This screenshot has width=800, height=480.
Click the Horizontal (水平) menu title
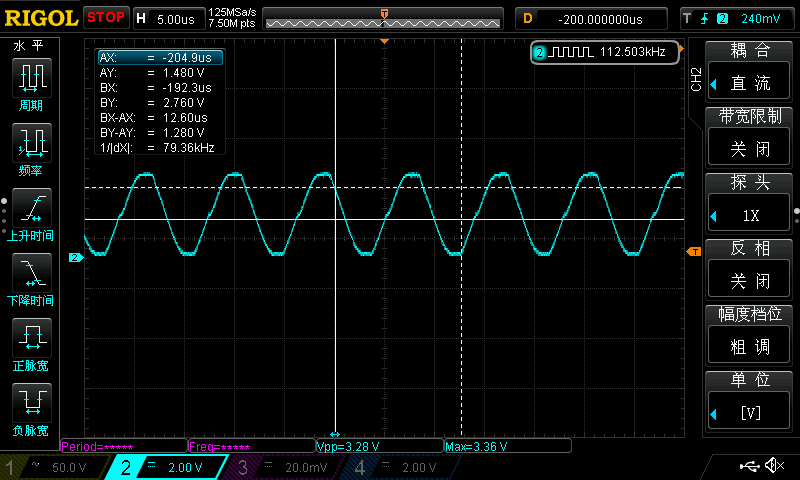(x=29, y=46)
